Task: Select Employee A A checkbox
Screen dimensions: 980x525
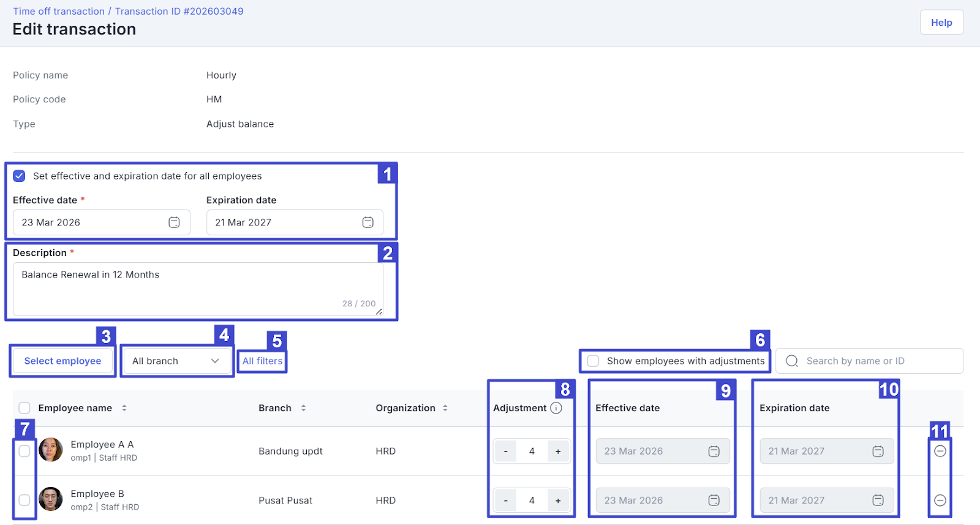Action: 24,451
